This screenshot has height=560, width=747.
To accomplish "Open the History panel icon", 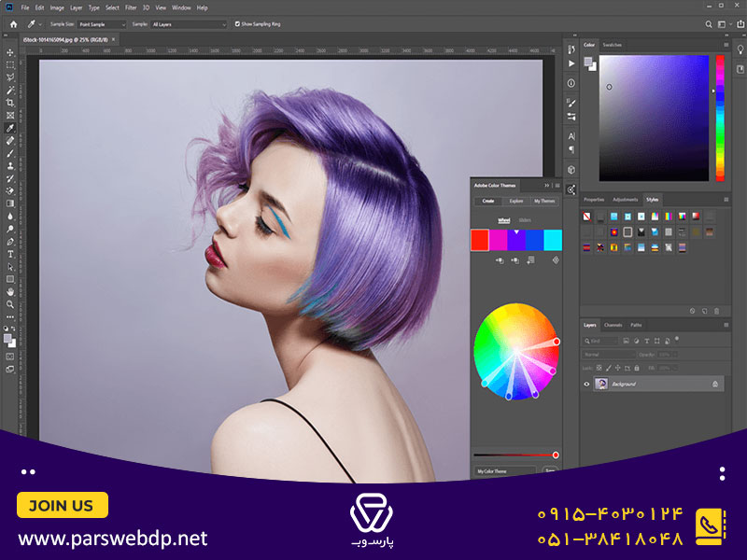I will tap(571, 49).
